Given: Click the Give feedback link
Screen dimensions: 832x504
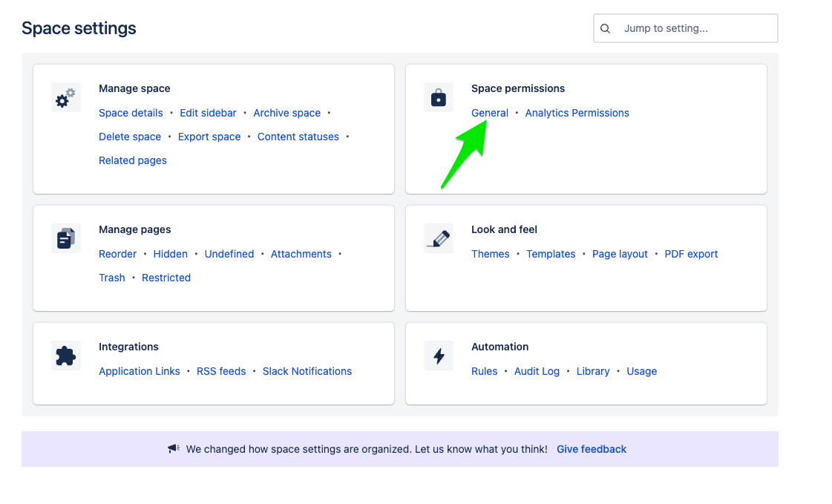Looking at the screenshot, I should point(592,449).
